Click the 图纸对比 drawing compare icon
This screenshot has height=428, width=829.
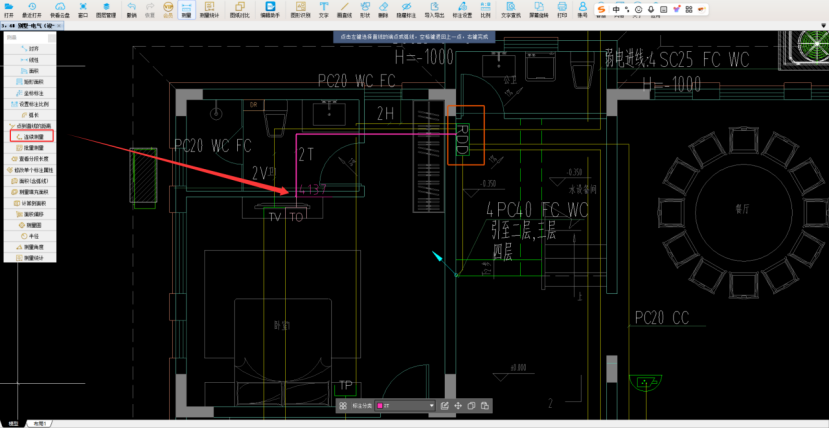[x=240, y=10]
